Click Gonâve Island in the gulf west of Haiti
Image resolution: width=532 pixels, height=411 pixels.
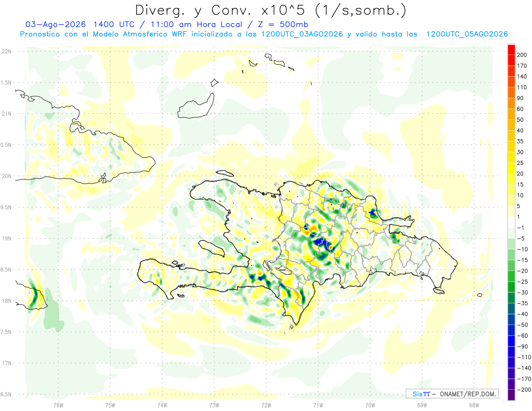[x=211, y=248]
